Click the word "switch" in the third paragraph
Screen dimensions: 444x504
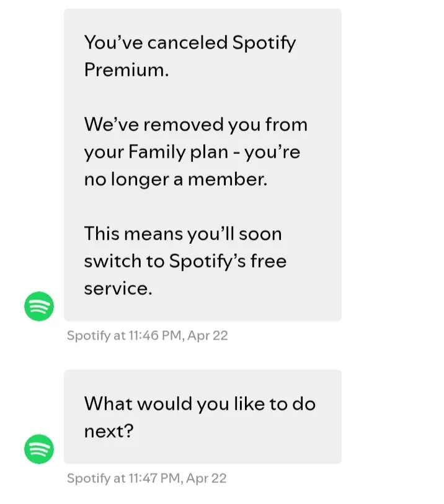113,261
